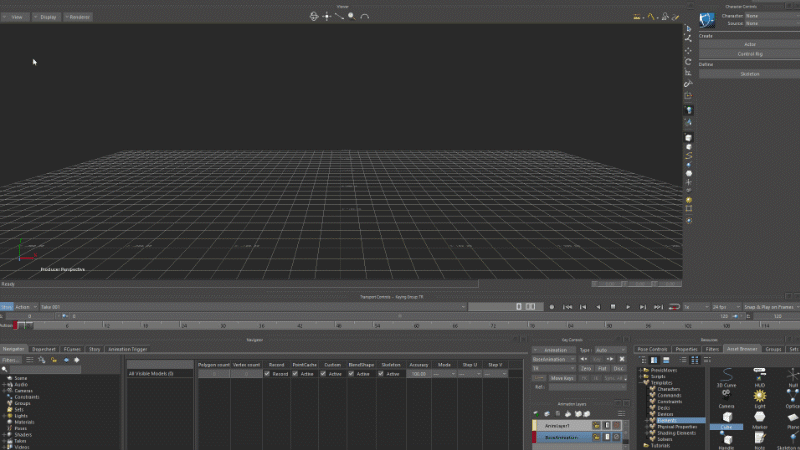Image resolution: width=800 pixels, height=450 pixels.
Task: Click the Camera asset icon
Action: coord(727,397)
